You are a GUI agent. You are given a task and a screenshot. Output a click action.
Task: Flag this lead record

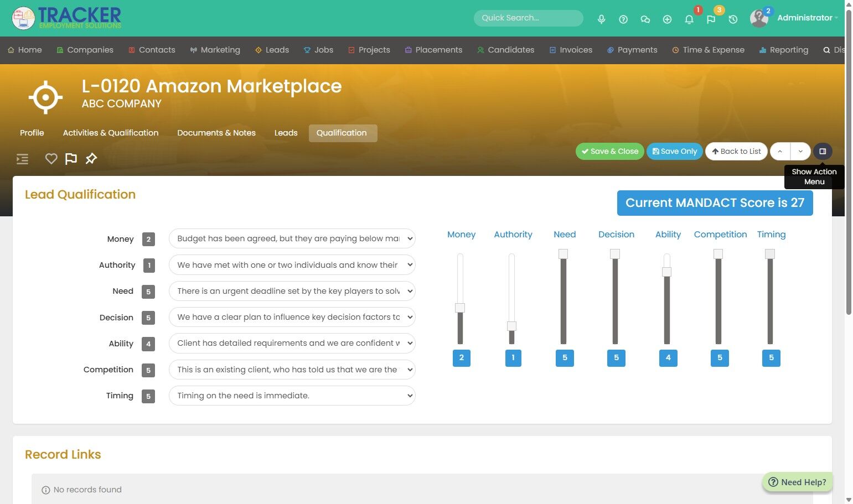[x=71, y=159]
